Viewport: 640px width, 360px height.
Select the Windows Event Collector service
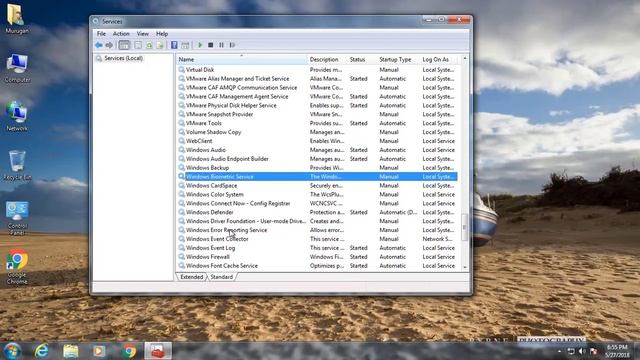317,239
